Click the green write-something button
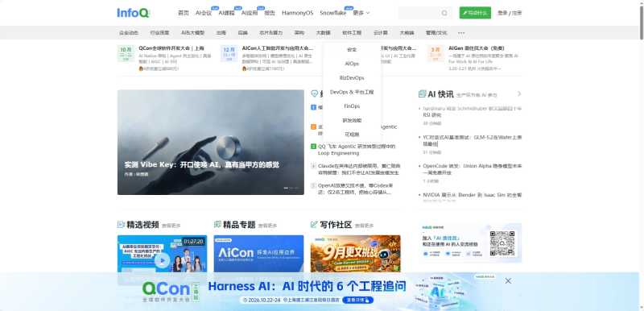This screenshot has height=311, width=644. click(x=475, y=13)
